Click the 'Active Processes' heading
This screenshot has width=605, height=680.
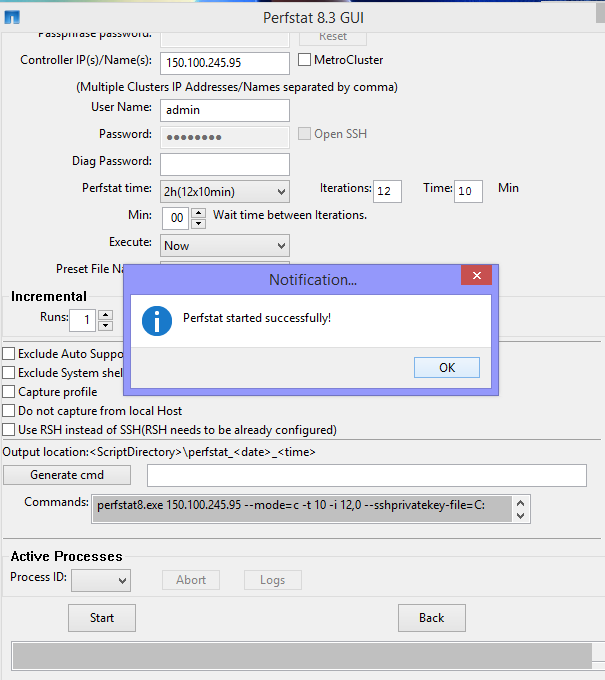pyautogui.click(x=66, y=556)
